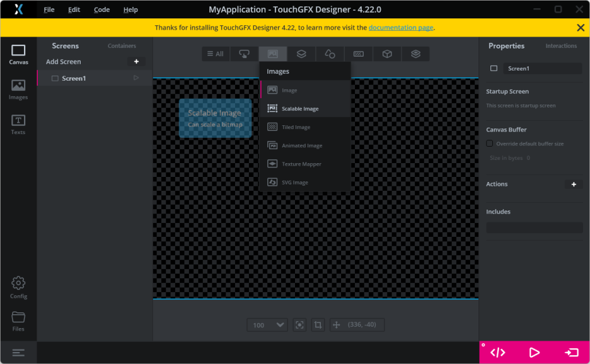Image resolution: width=590 pixels, height=364 pixels.
Task: Open the Canvas view in the sidebar
Action: point(18,55)
